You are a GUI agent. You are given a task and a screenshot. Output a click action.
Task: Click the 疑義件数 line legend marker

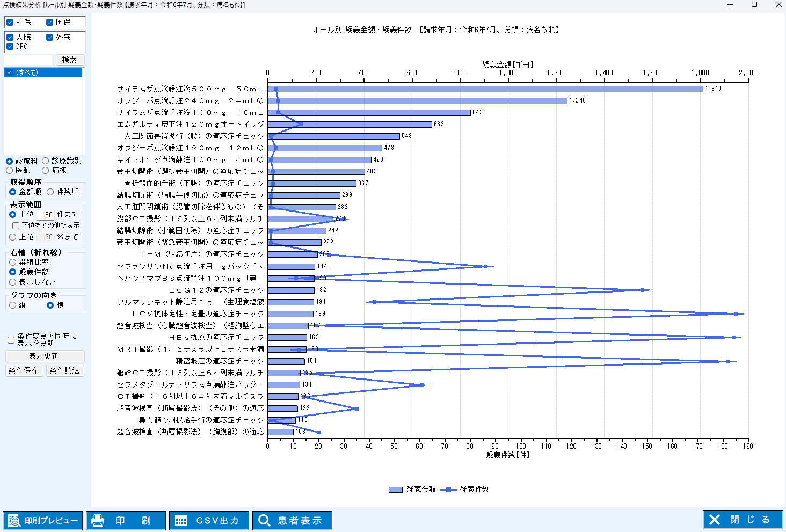pyautogui.click(x=448, y=490)
